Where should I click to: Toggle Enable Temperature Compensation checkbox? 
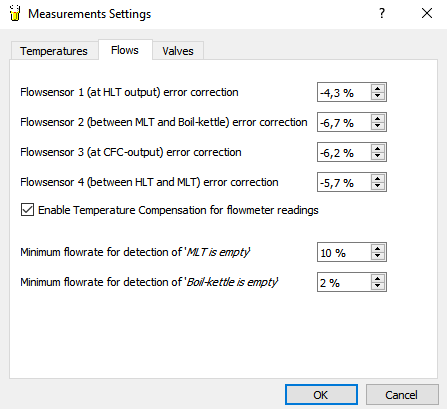27,210
